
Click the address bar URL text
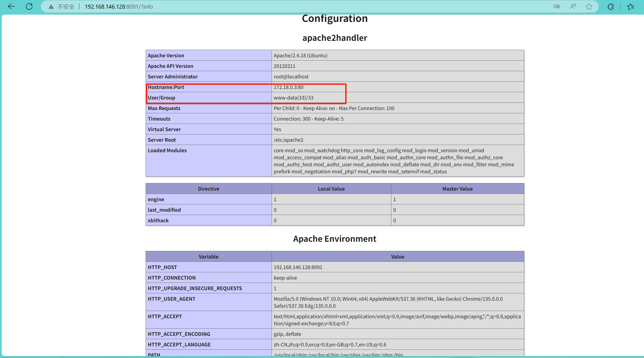click(119, 6)
